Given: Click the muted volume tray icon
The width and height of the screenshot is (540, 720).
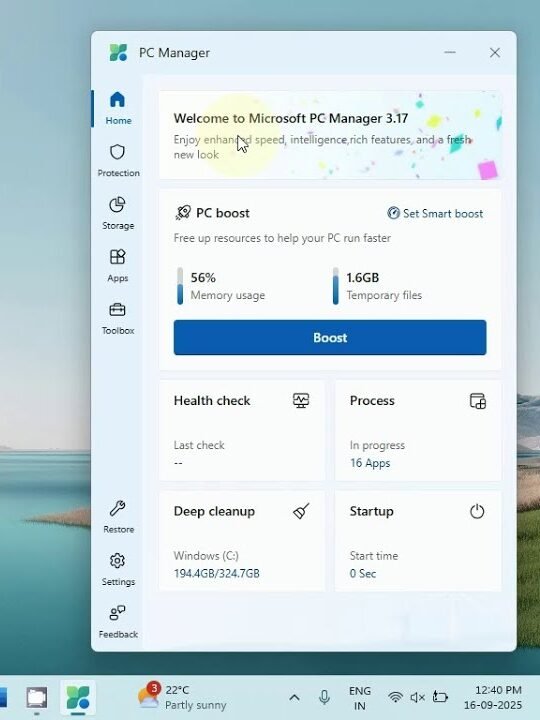Looking at the screenshot, I should [417, 698].
